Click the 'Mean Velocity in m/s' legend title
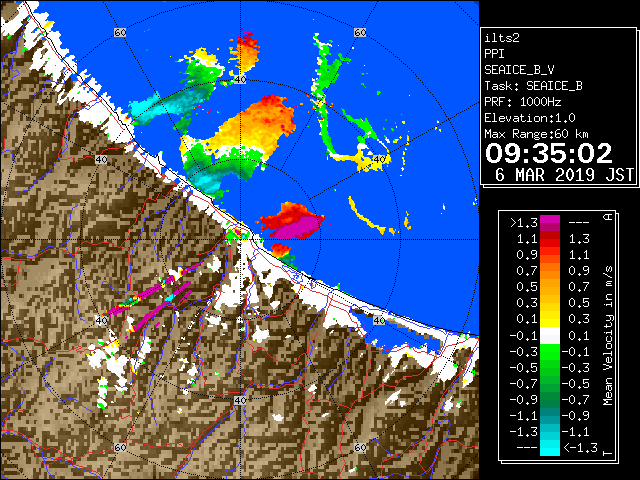The image size is (640, 480). coord(608,336)
